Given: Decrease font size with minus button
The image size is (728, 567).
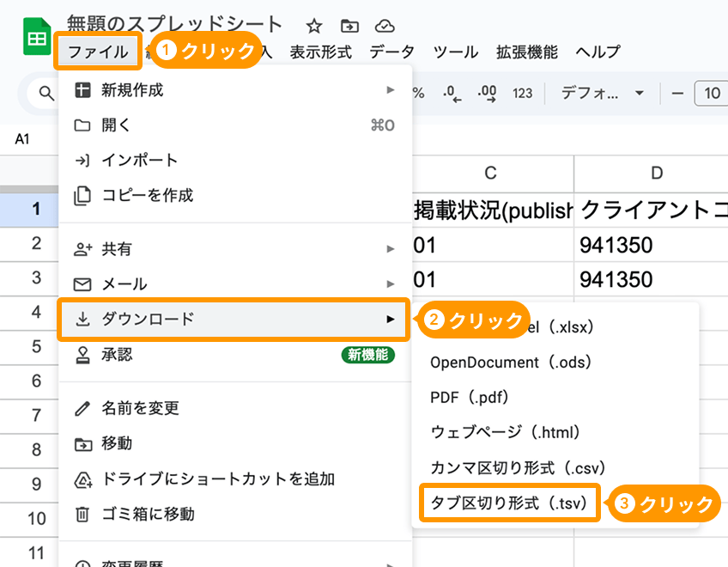Looking at the screenshot, I should click(677, 94).
